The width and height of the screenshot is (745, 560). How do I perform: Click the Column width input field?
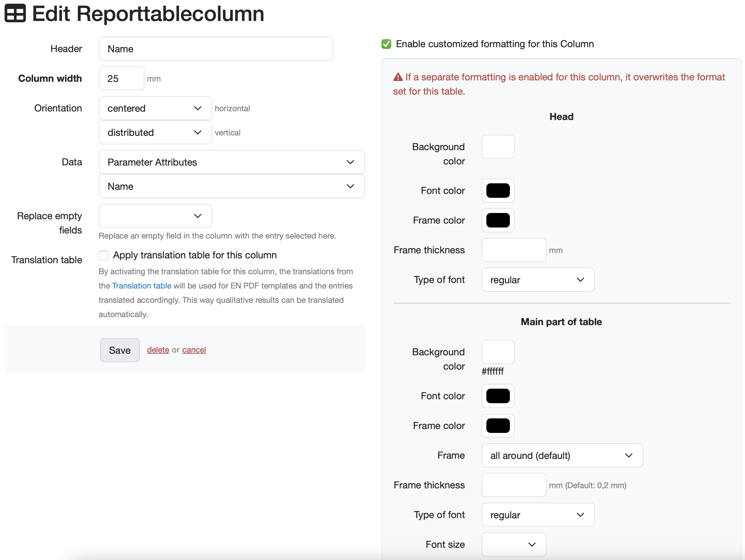click(x=121, y=79)
